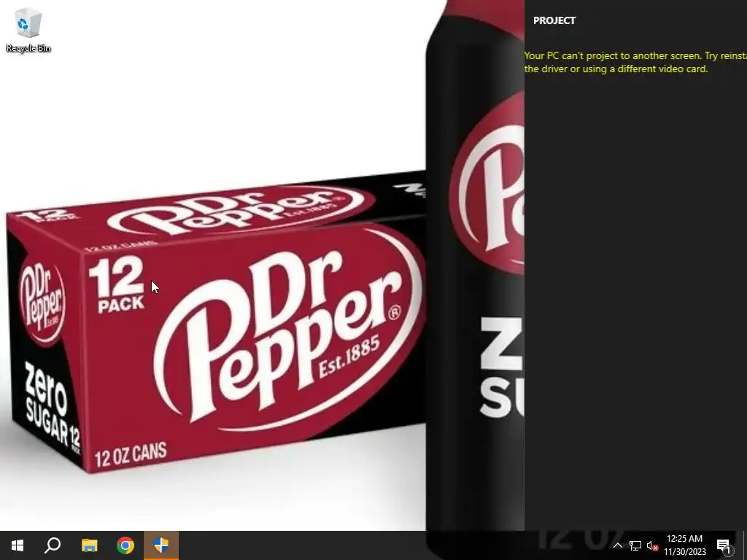Open the Action Center notifications icon
This screenshot has height=560, width=747.
(x=724, y=545)
